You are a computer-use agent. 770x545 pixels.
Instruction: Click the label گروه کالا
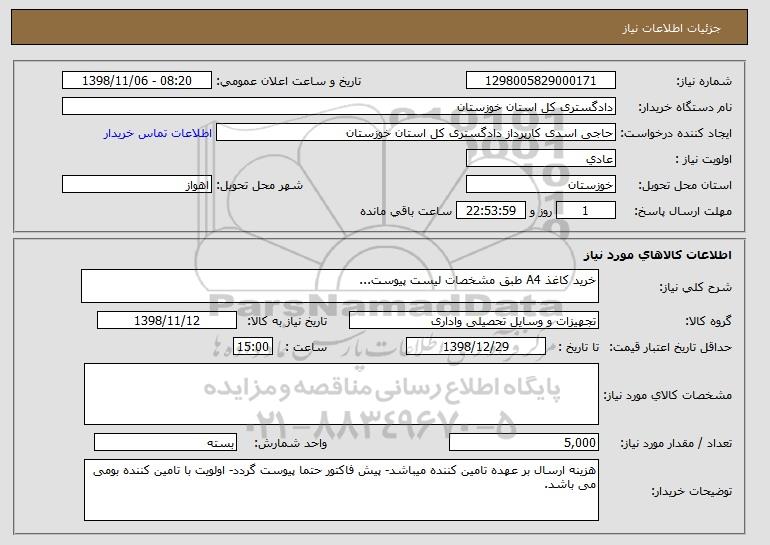[x=708, y=322]
